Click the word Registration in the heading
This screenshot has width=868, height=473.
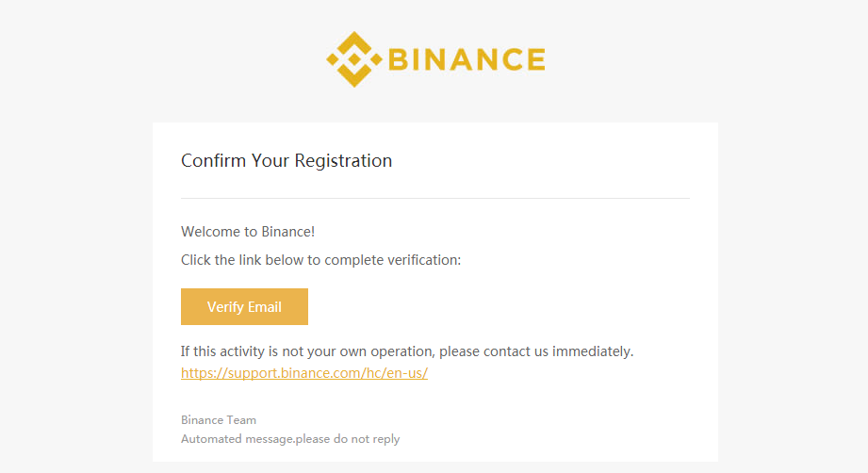(343, 160)
